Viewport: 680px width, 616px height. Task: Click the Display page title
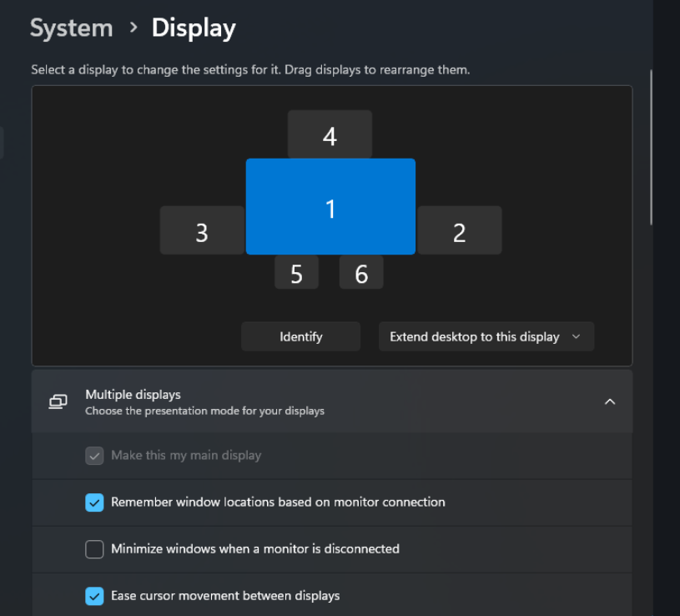(x=194, y=28)
